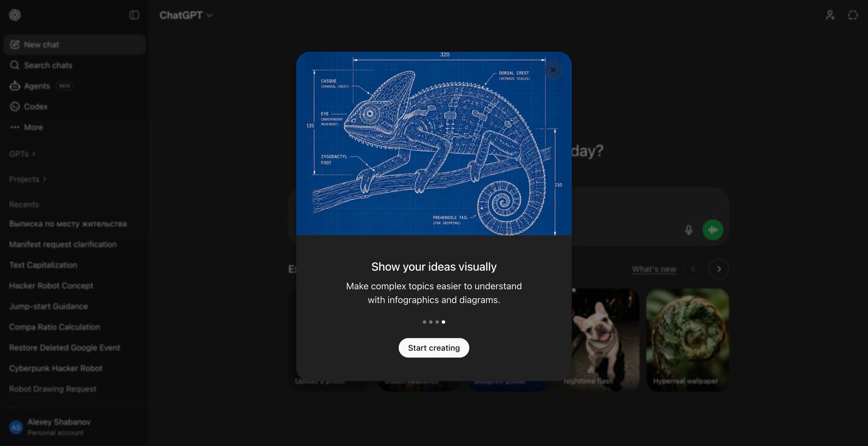The image size is (868, 446).
Task: Open the Nighttime flash example card
Action: pos(605,340)
